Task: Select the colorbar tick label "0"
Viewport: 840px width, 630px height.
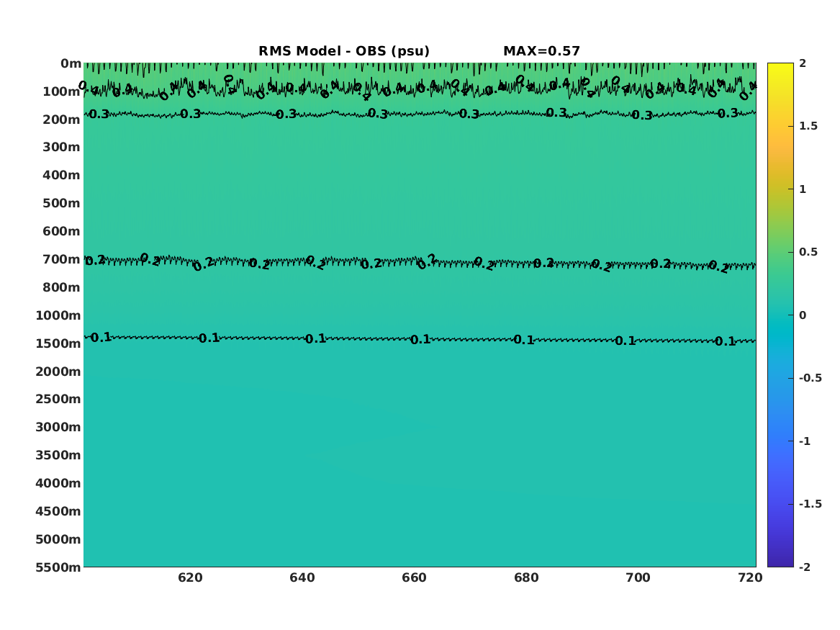Action: click(803, 315)
